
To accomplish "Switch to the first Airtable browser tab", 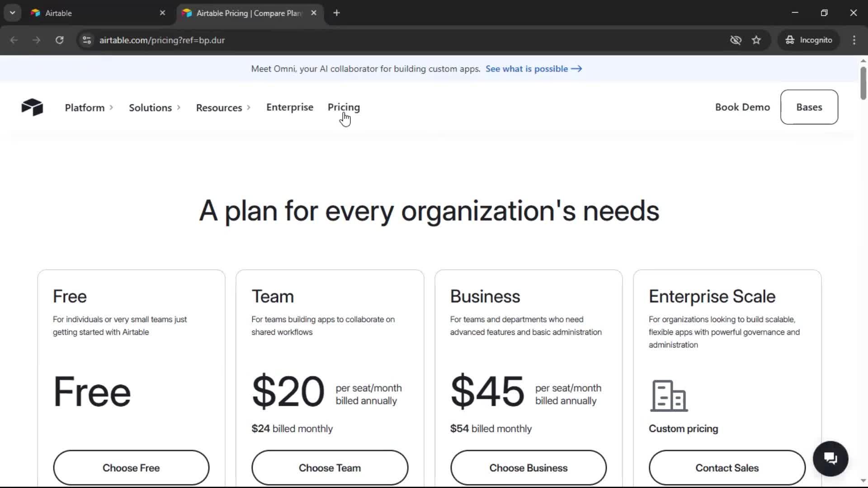I will 97,13.
